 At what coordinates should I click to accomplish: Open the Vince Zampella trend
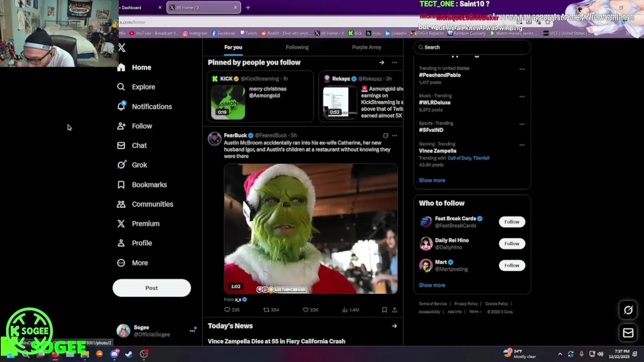pyautogui.click(x=438, y=151)
